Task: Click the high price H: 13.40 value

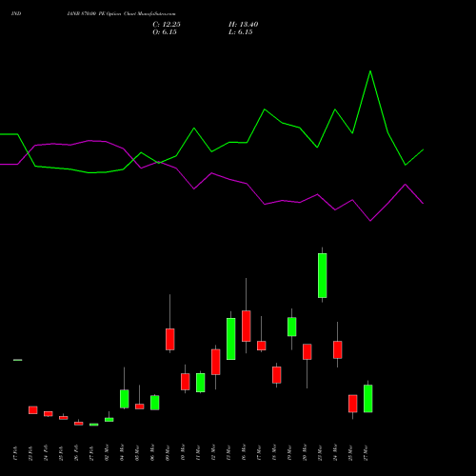Action: (x=244, y=25)
